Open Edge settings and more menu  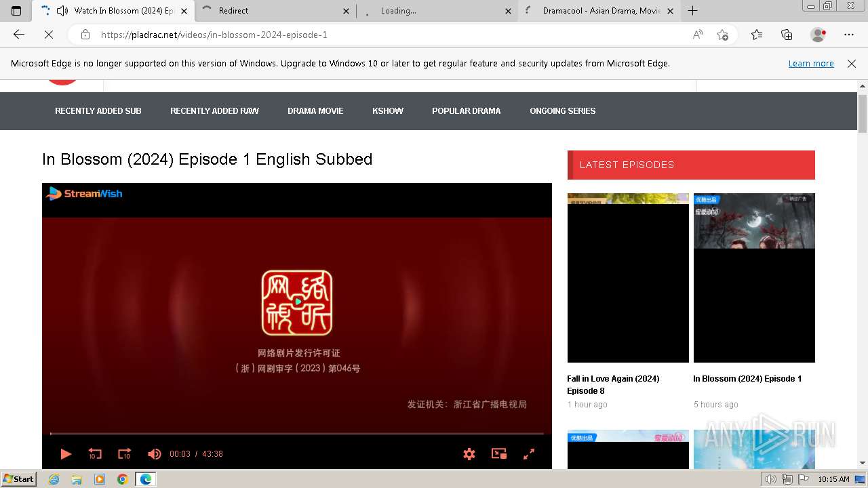849,35
